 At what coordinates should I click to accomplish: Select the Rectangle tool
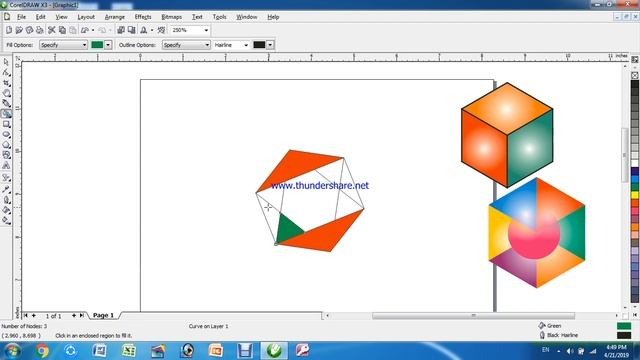pyautogui.click(x=6, y=124)
